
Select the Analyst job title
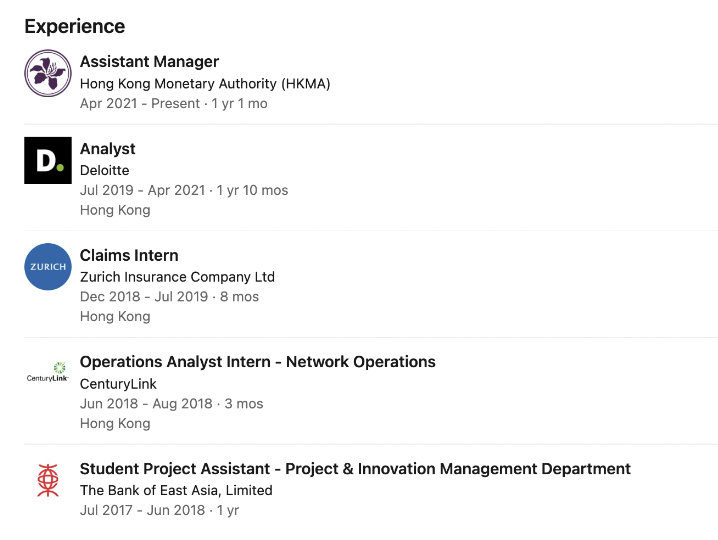pyautogui.click(x=107, y=149)
